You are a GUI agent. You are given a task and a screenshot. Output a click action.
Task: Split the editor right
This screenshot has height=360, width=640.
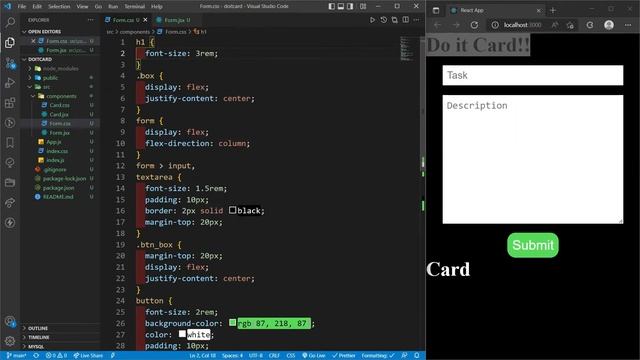point(406,20)
